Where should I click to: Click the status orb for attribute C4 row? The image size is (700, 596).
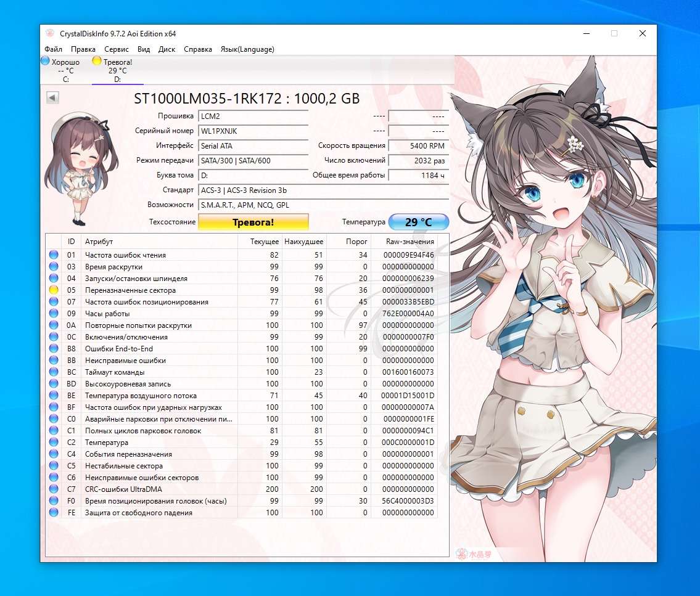(x=54, y=454)
